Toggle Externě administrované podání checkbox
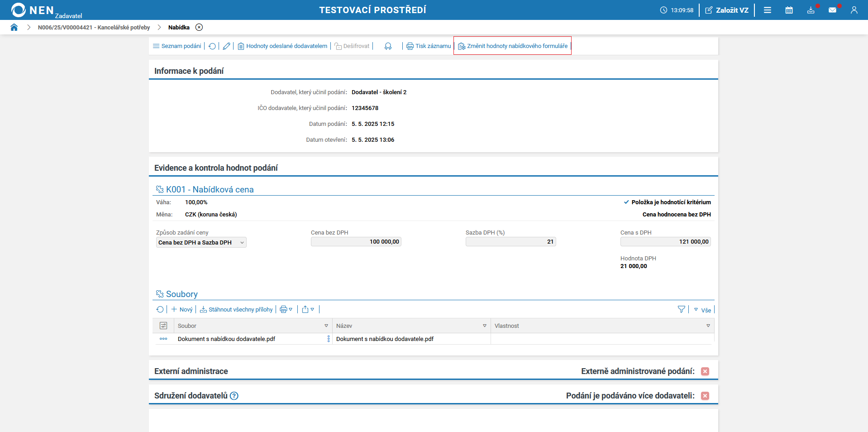 point(705,371)
